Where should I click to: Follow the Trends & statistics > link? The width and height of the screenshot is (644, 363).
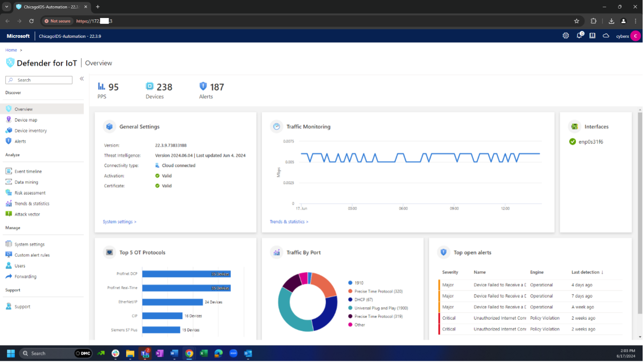pyautogui.click(x=289, y=222)
